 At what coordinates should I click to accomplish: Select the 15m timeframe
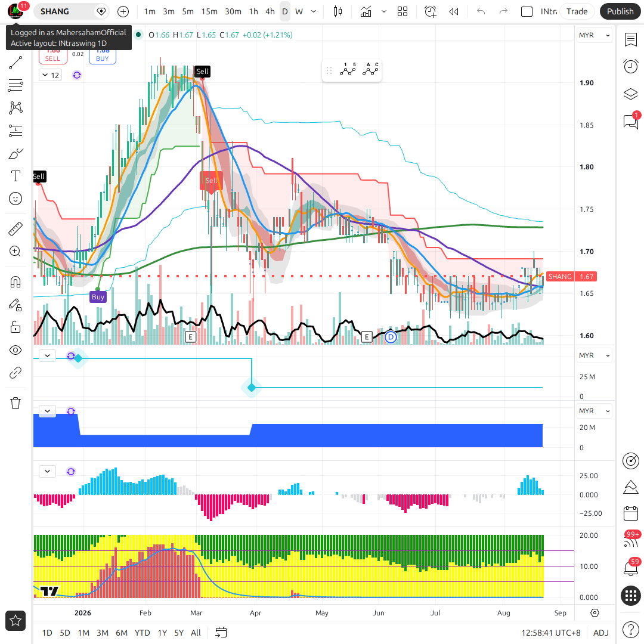click(x=209, y=11)
